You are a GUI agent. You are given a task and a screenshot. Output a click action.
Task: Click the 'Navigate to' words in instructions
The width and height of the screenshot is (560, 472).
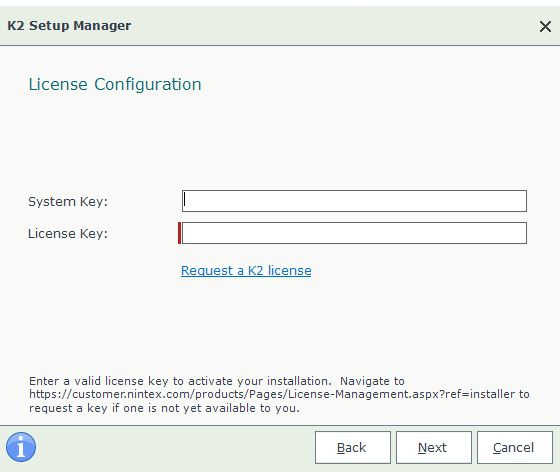pyautogui.click(x=372, y=381)
